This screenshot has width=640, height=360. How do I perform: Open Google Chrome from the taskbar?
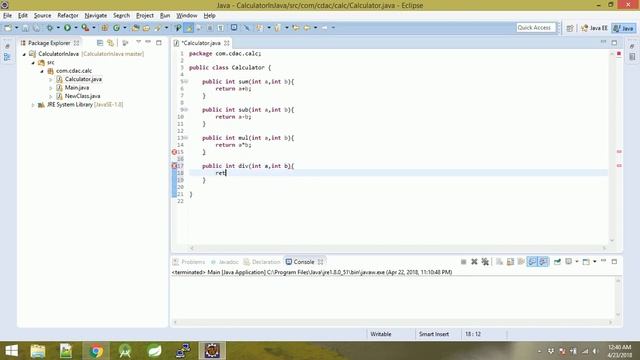[x=96, y=351]
